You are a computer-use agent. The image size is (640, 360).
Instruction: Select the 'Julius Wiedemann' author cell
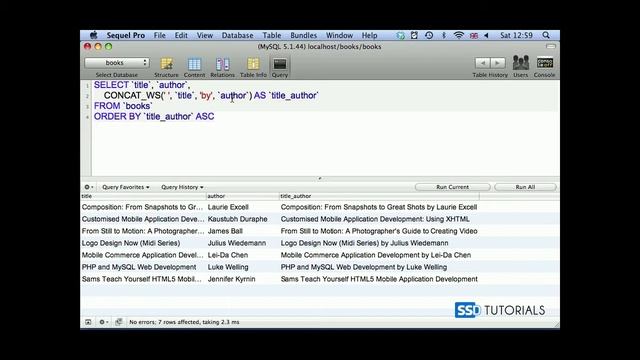(x=242, y=243)
